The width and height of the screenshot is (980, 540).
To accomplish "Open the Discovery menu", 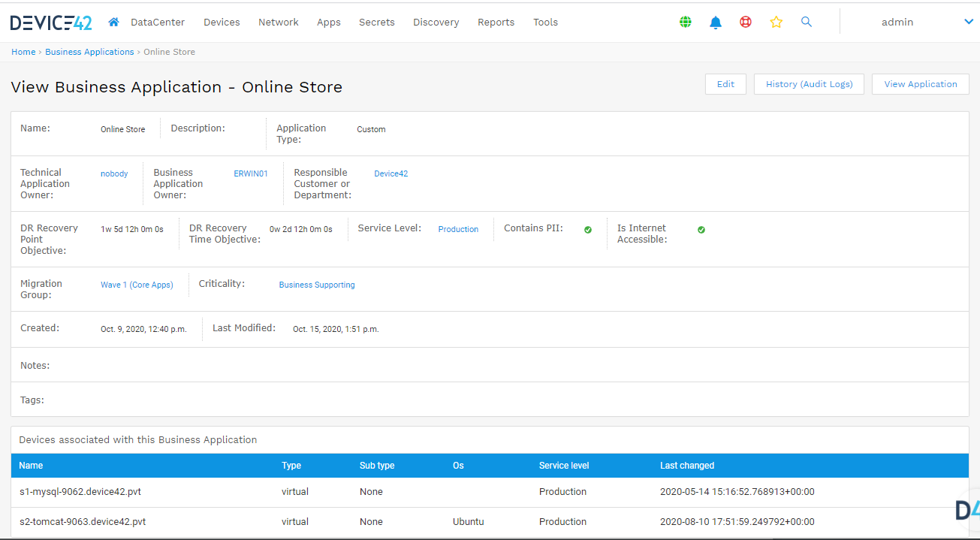I will pyautogui.click(x=436, y=23).
